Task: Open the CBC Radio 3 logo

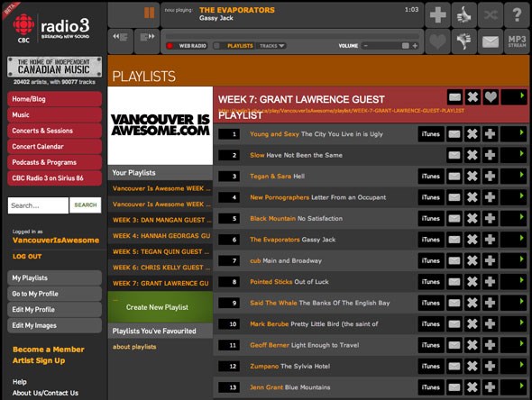Action: pyautogui.click(x=51, y=29)
